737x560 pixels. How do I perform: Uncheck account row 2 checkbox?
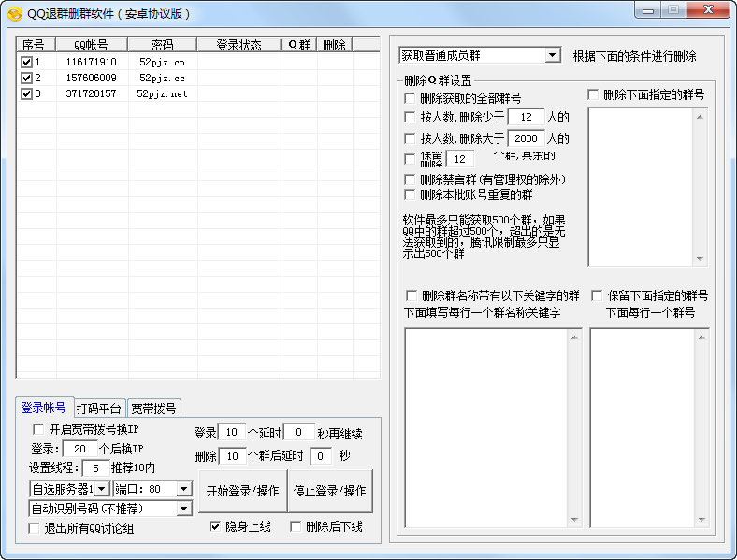[26, 78]
